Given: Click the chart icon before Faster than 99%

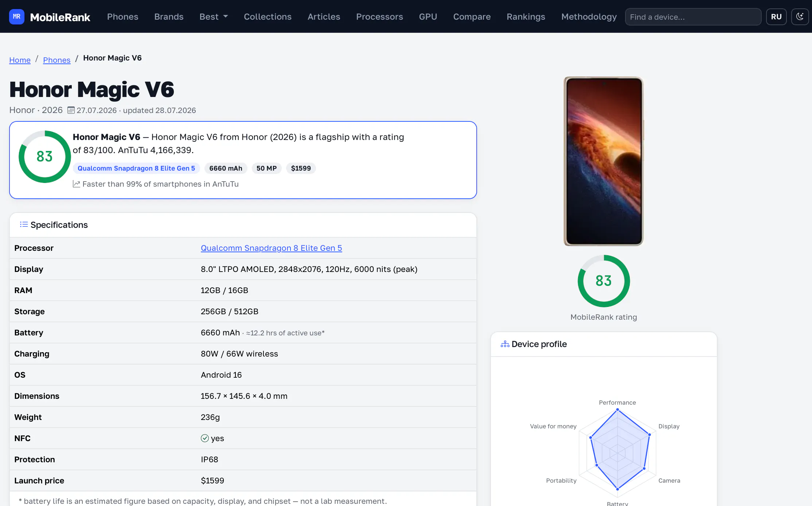Looking at the screenshot, I should pyautogui.click(x=77, y=184).
